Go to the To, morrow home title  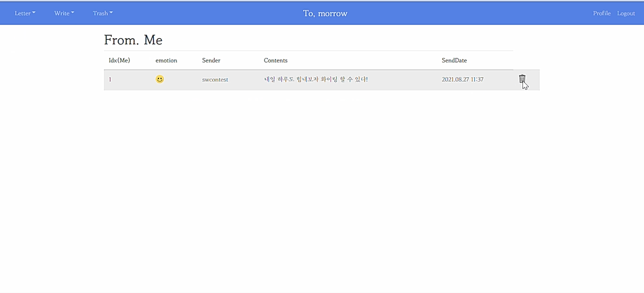pos(325,13)
